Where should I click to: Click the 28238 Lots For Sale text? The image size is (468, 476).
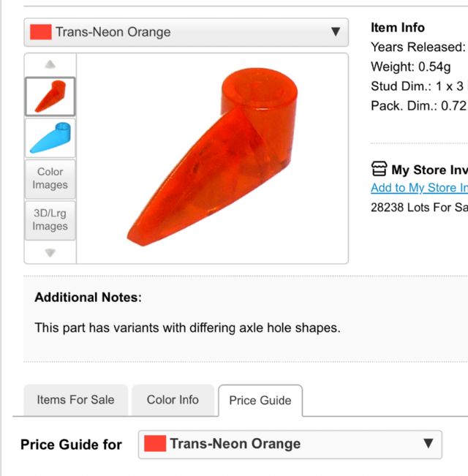click(x=418, y=206)
